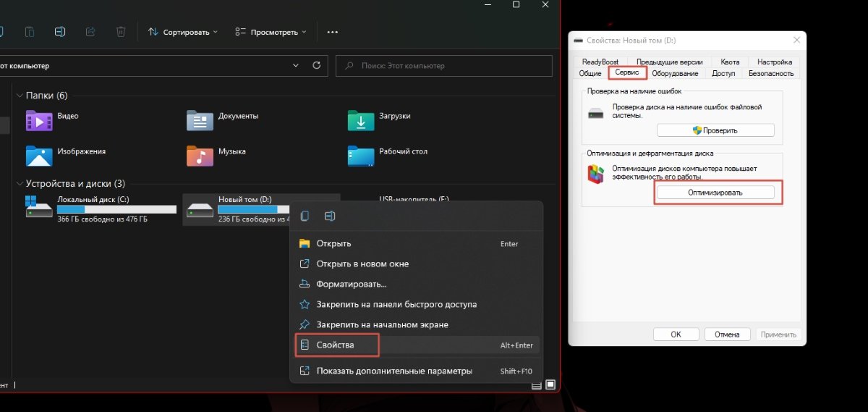Select Закрепить на панели быстрого доступа
Viewport: 868px width, 412px height.
(417, 304)
